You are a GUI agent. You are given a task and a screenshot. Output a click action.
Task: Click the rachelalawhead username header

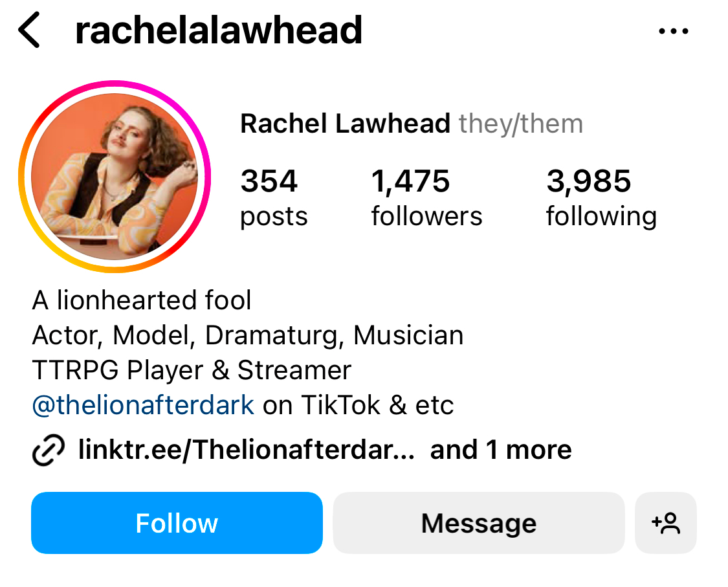pyautogui.click(x=219, y=30)
